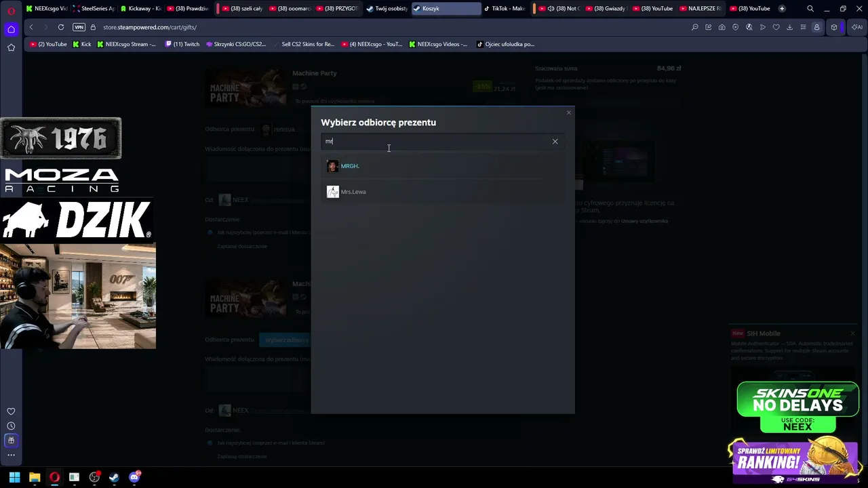Image resolution: width=868 pixels, height=488 pixels.
Task: Open the find-in-page magnifier icon
Action: (694, 27)
